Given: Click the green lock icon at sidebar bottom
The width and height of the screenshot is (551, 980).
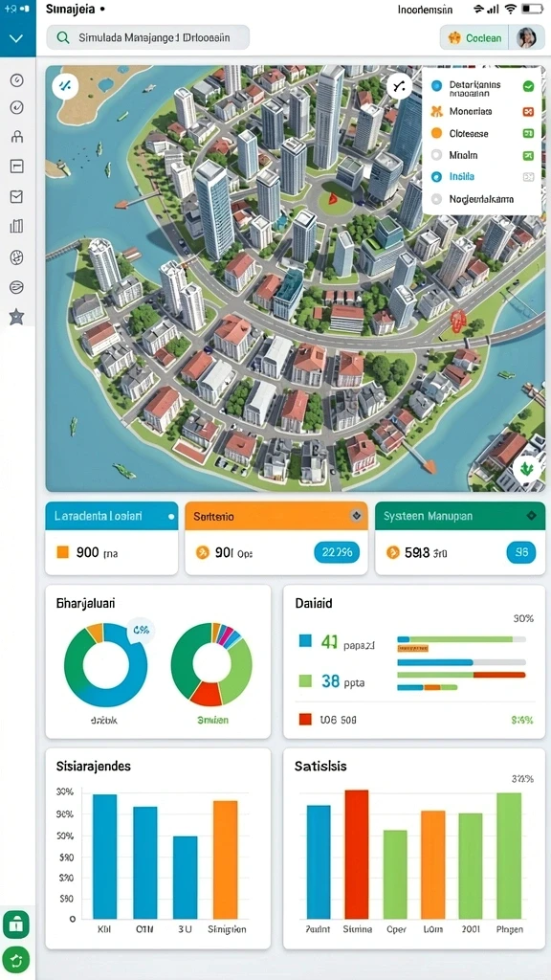Looking at the screenshot, I should pos(16,924).
